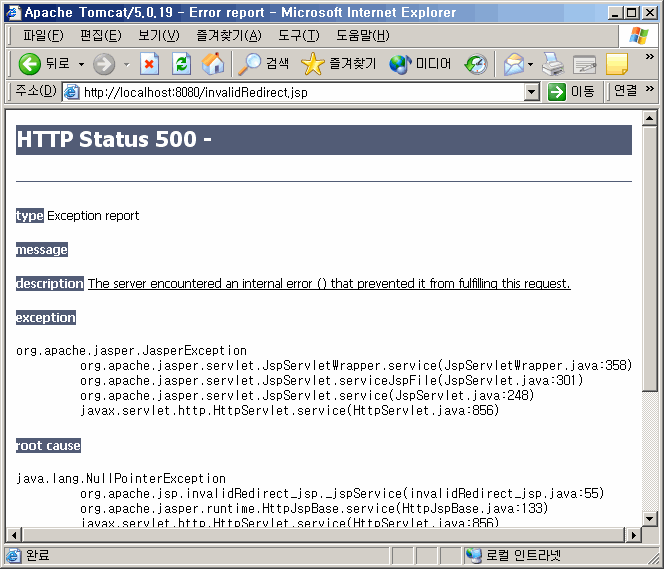Click the Windows flag logo

coord(639,36)
